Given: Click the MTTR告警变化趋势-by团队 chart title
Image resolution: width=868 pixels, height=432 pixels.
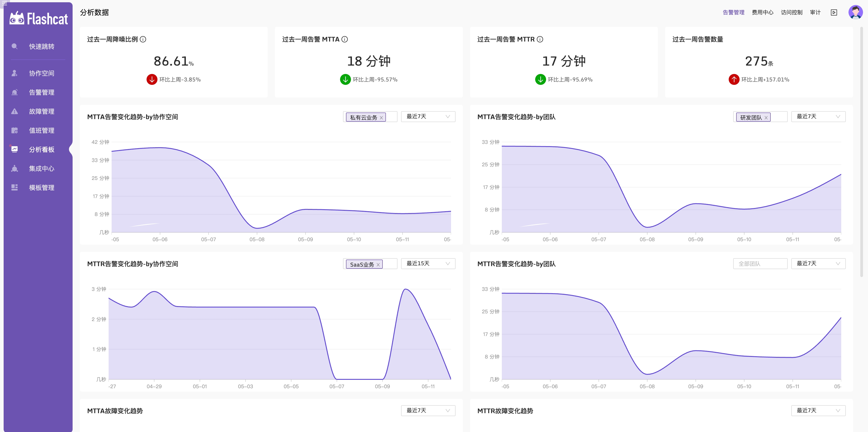Looking at the screenshot, I should tap(516, 264).
